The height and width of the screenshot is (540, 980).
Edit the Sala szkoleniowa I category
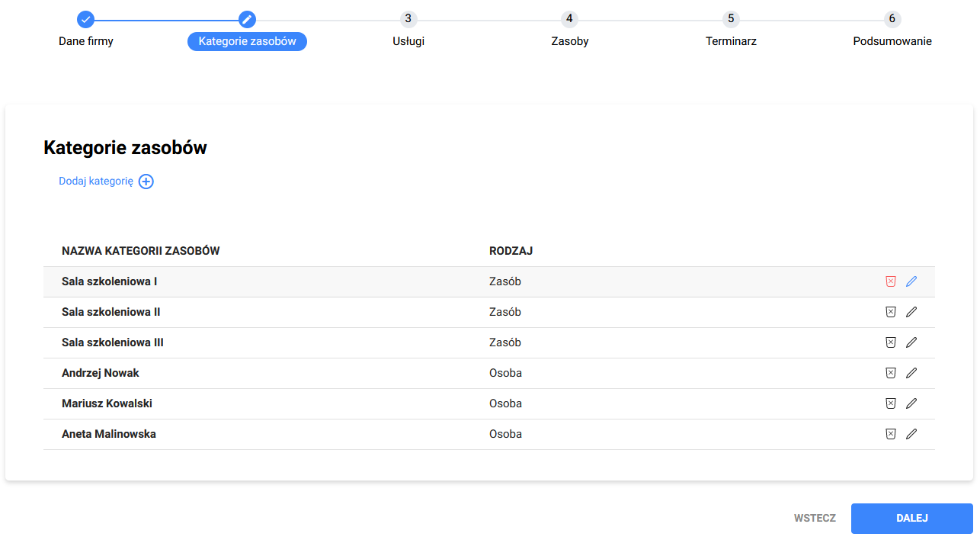point(911,281)
